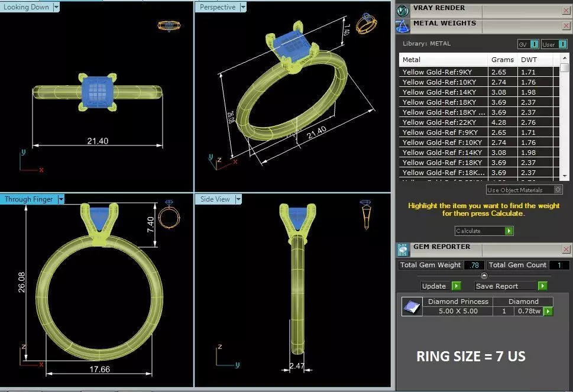Open the Side View viewport dropdown

coord(239,199)
